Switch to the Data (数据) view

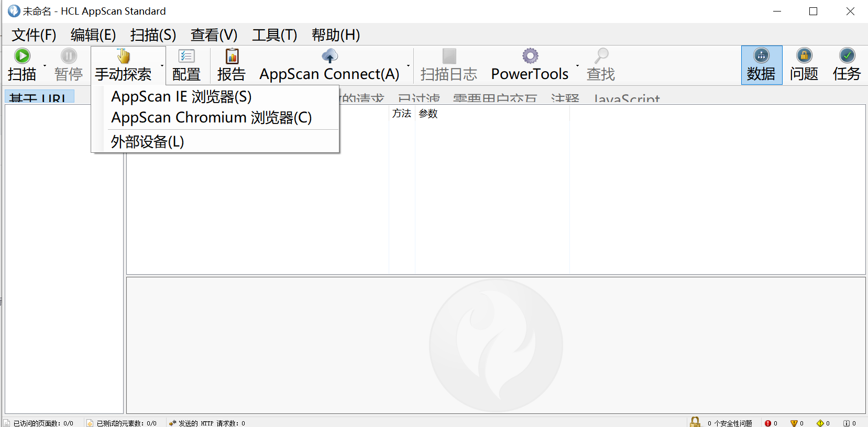(x=761, y=65)
